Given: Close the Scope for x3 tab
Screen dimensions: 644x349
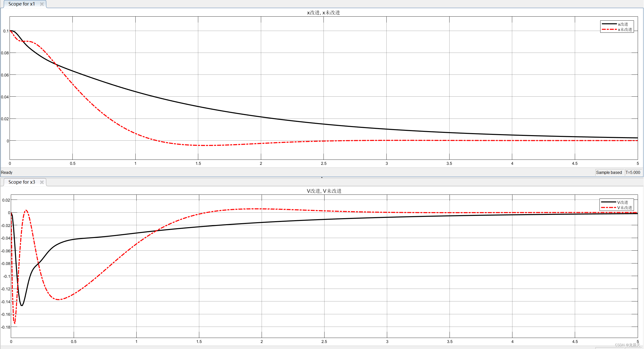Looking at the screenshot, I should (42, 182).
